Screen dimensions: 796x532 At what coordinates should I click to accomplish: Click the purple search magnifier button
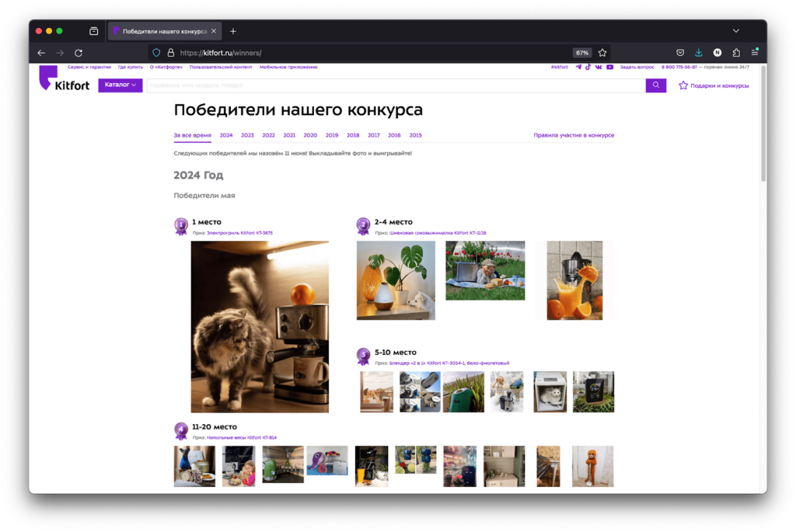(656, 85)
